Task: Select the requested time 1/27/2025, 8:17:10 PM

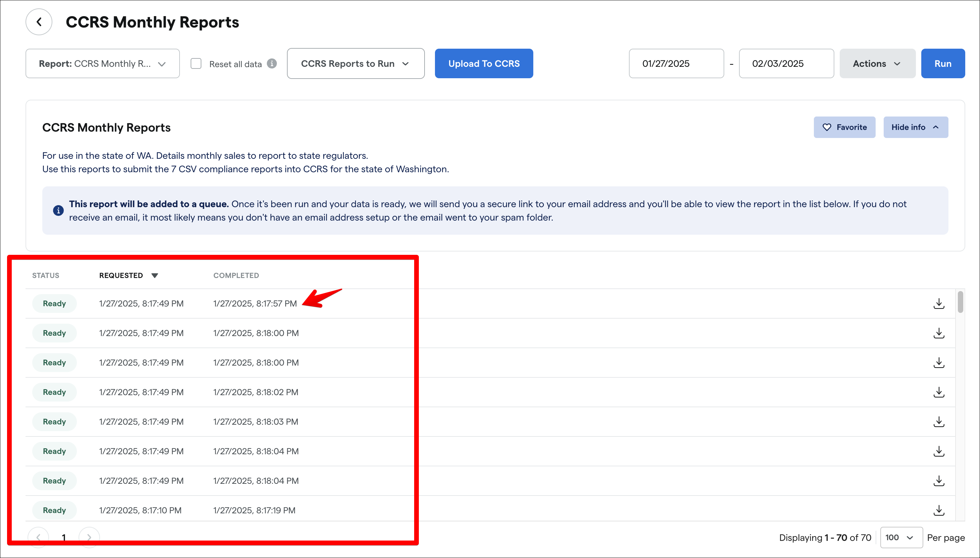Action: coord(140,510)
